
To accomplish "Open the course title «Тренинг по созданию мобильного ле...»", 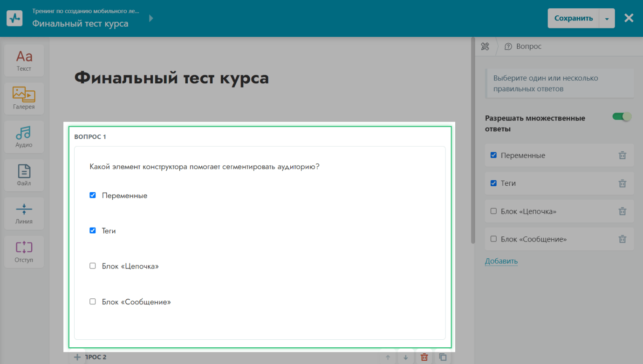I will 86,11.
